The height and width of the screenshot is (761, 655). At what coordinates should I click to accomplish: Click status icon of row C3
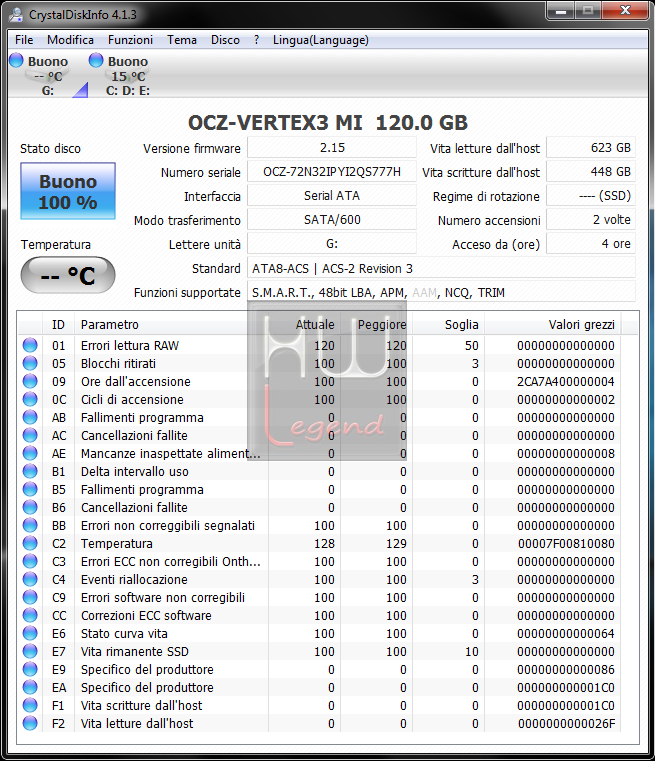pos(30,561)
